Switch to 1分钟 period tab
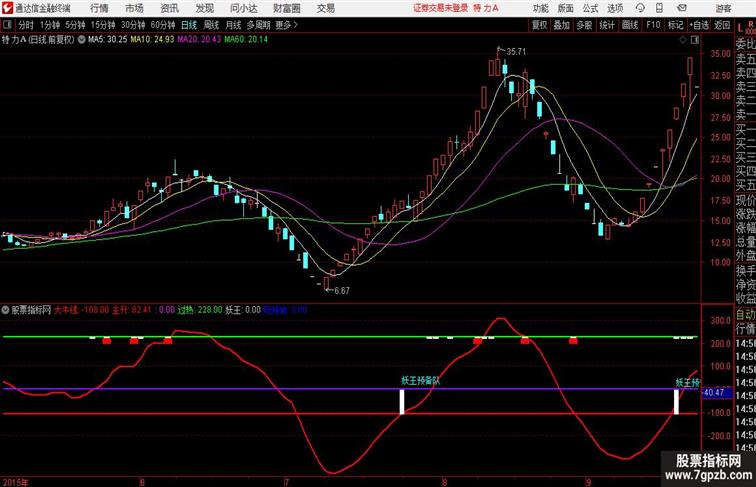Viewport: 756px width, 487px height. [x=49, y=25]
